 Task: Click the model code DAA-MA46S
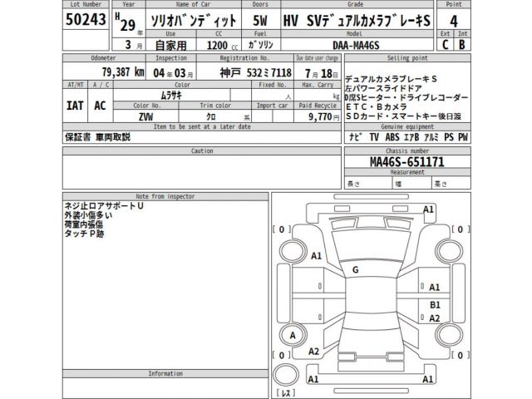(356, 46)
